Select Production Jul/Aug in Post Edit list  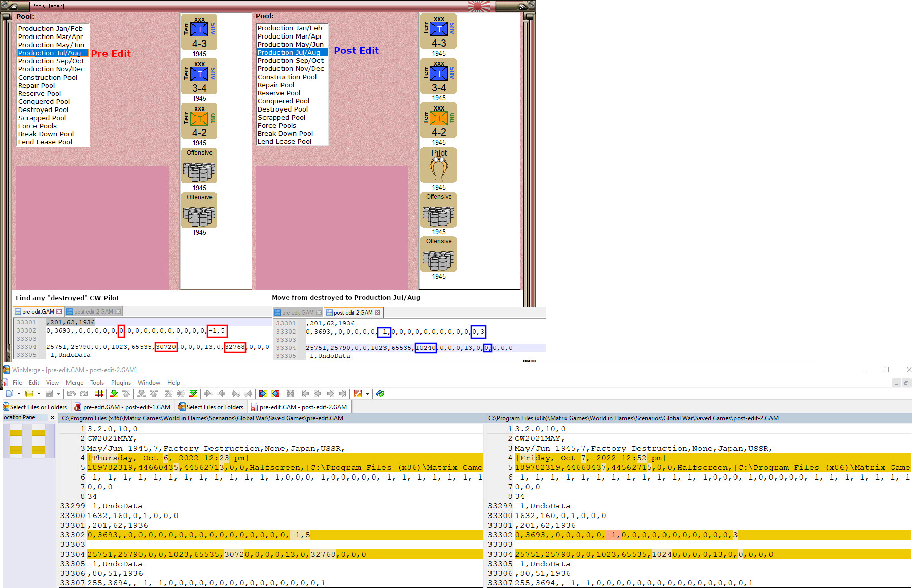click(x=292, y=53)
